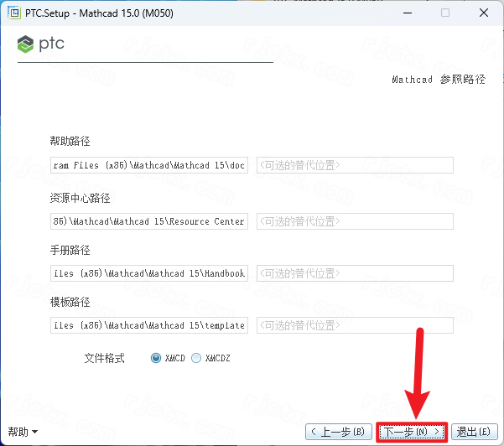Image resolution: width=504 pixels, height=446 pixels.
Task: Go back with the 上一步(B) button
Action: (x=338, y=432)
